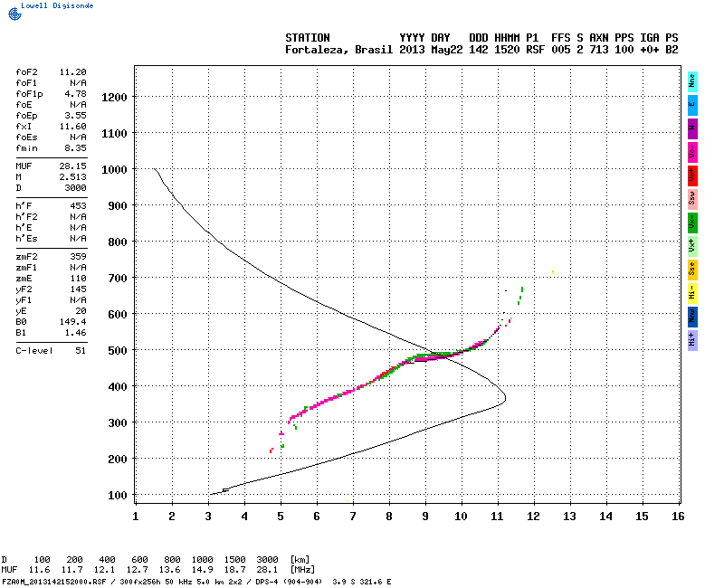
Task: Click the zmE value 110
Action: pyautogui.click(x=78, y=279)
